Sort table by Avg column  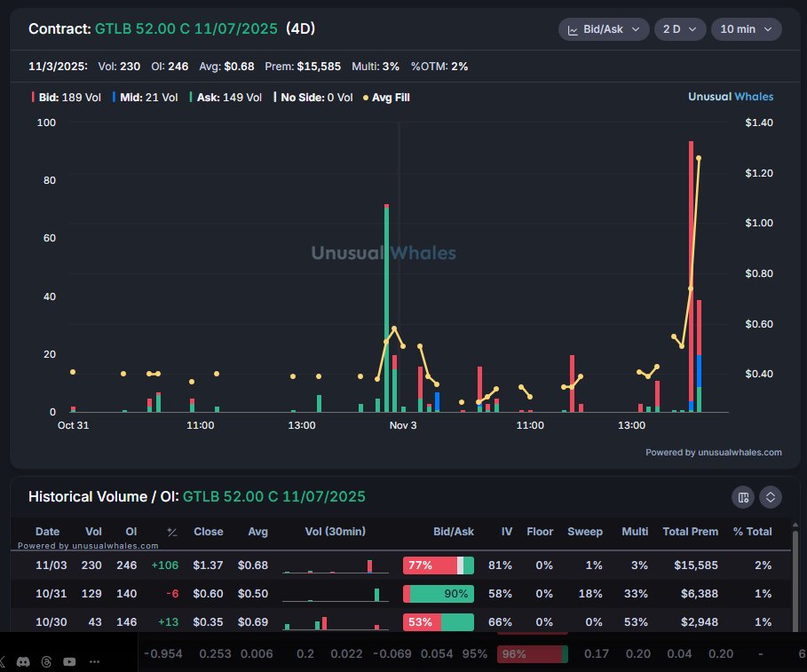(257, 532)
